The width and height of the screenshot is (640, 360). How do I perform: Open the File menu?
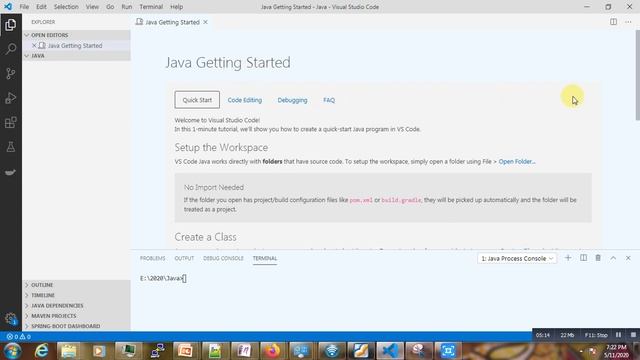pos(24,7)
